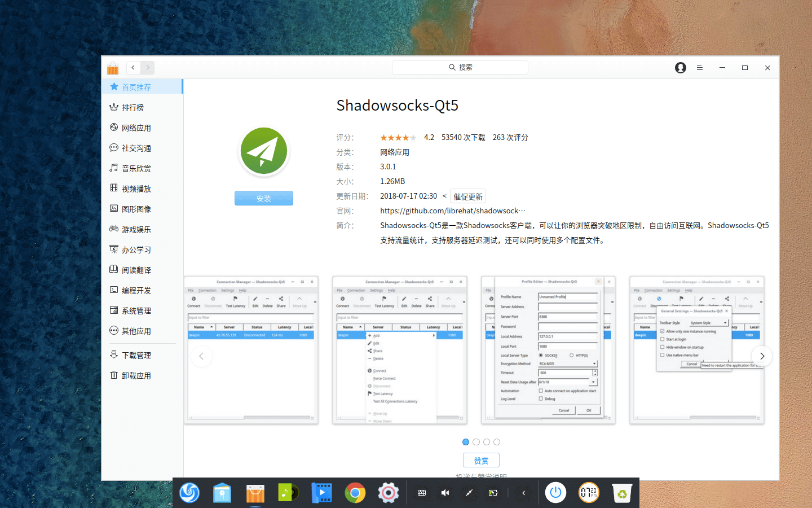
Task: Open the 排行榜 ranking category
Action: tap(142, 107)
